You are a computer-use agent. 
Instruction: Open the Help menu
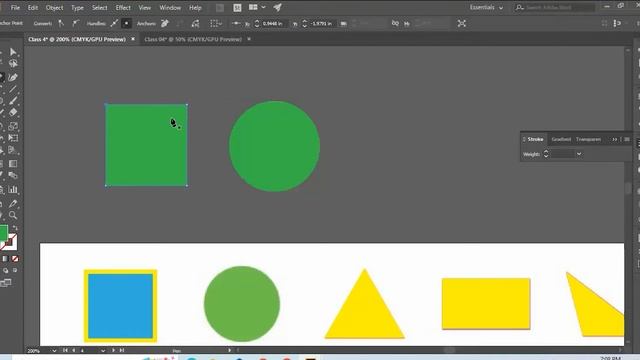click(x=195, y=8)
